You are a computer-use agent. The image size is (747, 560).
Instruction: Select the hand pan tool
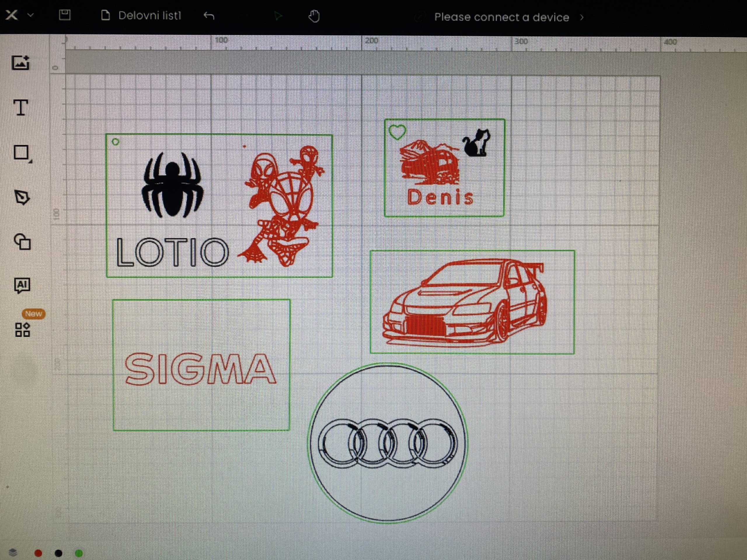314,16
